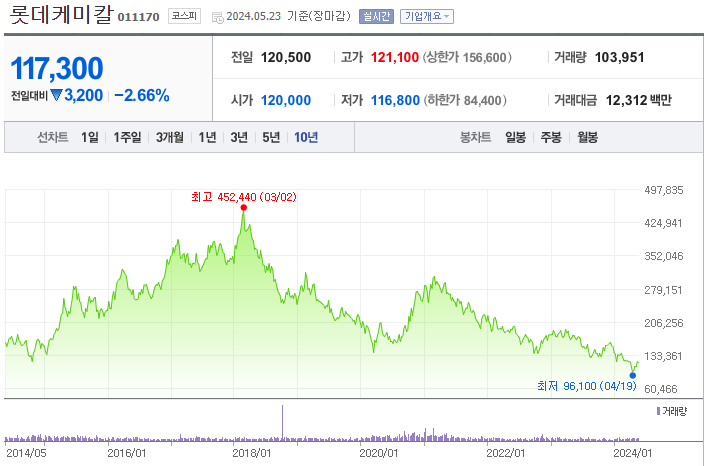704x466 pixels.
Task: Click the 2014/05 axis label
Action: point(26,453)
